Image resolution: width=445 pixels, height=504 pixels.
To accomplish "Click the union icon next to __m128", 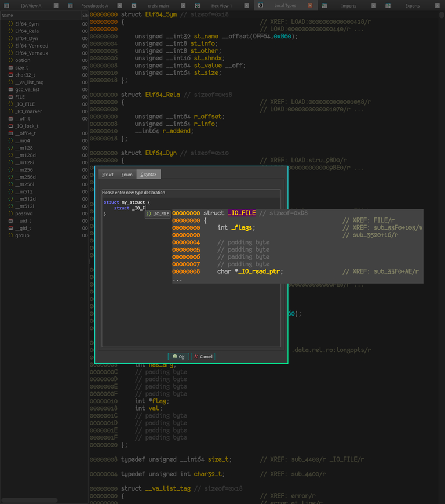I will 10,148.
